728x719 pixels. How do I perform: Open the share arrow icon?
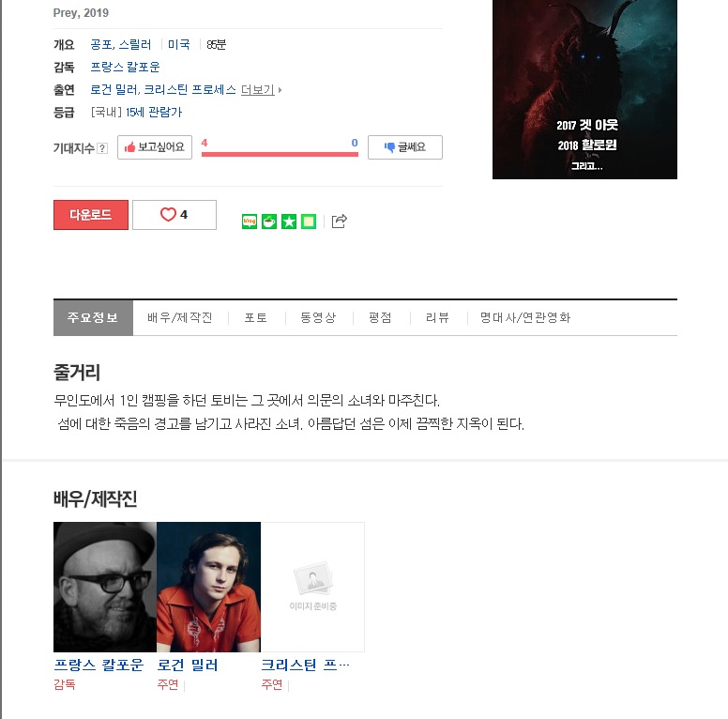click(x=340, y=222)
